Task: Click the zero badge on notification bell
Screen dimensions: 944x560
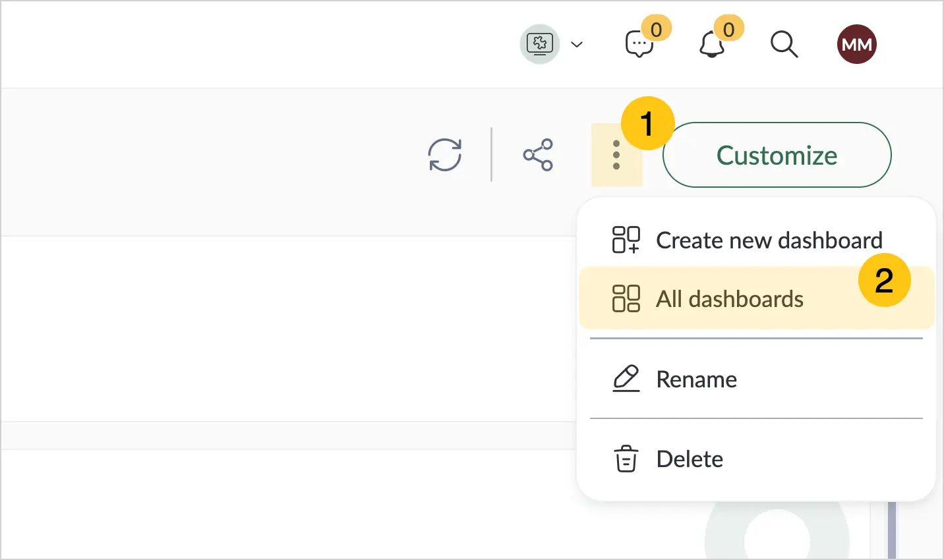Action: click(728, 29)
